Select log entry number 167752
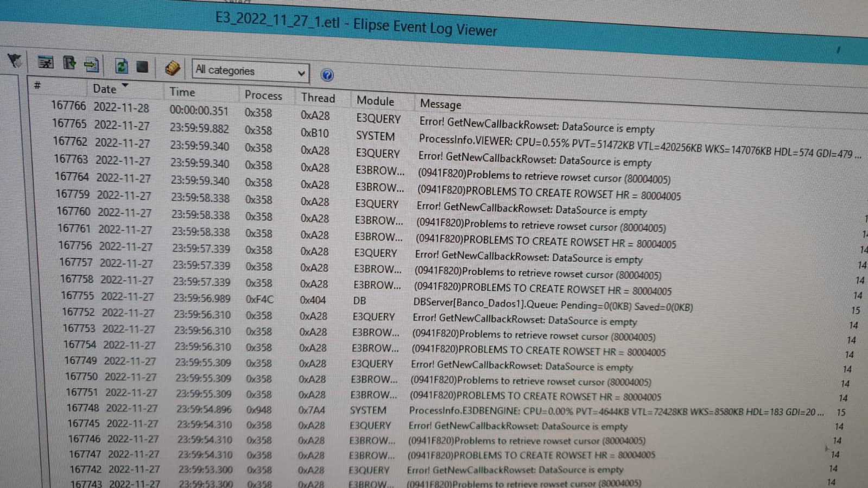The image size is (868, 488). tap(78, 312)
